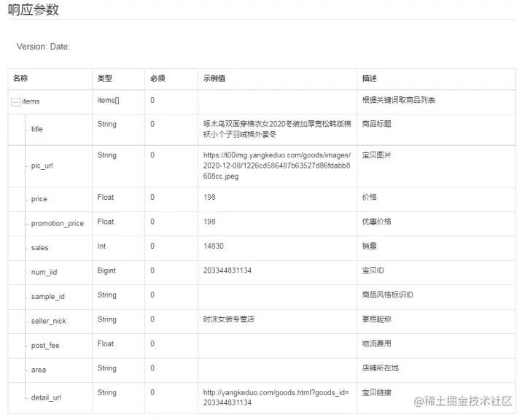Click the Int type cell
This screenshot has height=420, width=525.
click(x=101, y=246)
